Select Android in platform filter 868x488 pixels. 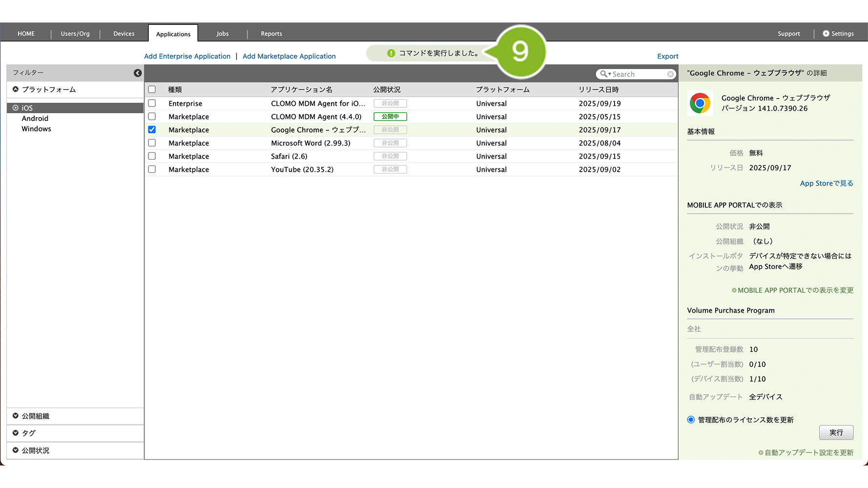(x=35, y=119)
